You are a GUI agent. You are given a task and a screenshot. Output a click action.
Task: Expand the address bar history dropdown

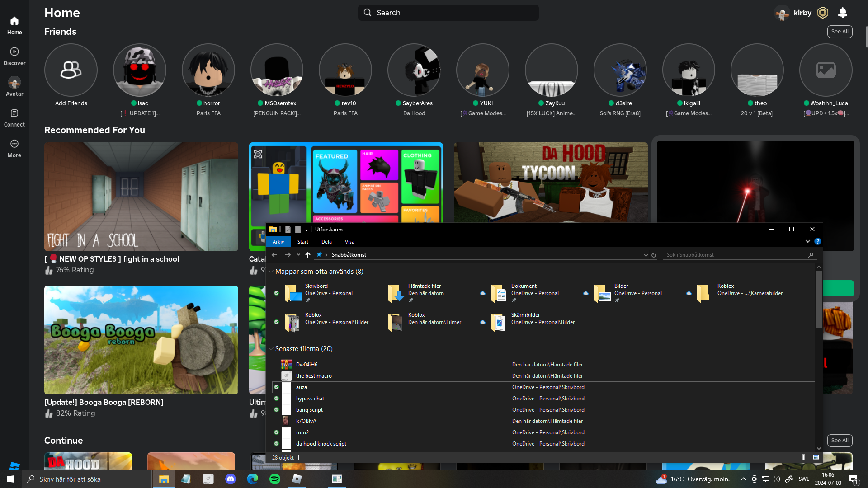coord(646,255)
